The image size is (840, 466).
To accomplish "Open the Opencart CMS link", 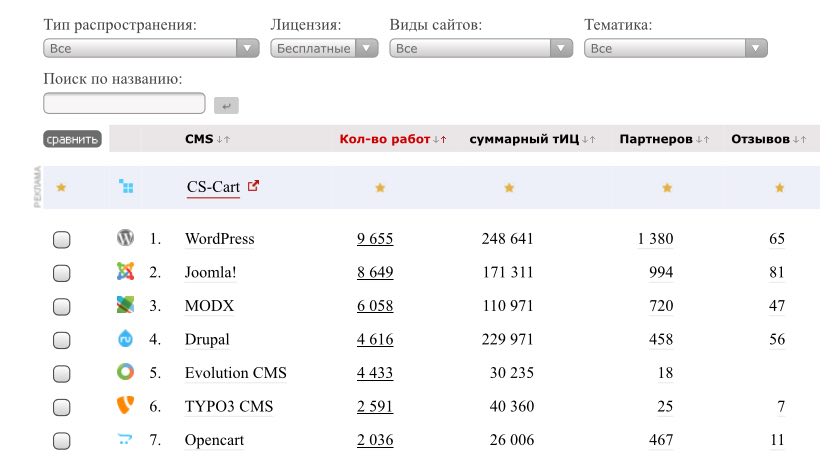I will click(214, 440).
